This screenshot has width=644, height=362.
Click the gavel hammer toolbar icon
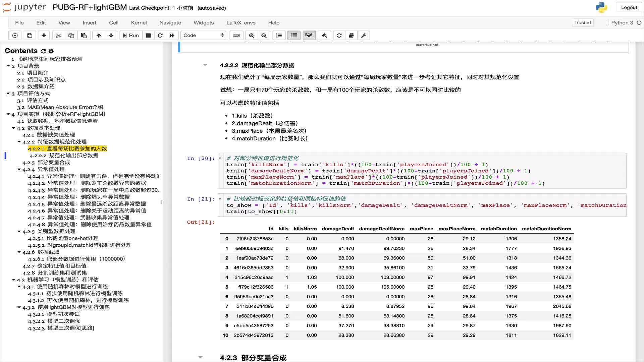tap(324, 36)
